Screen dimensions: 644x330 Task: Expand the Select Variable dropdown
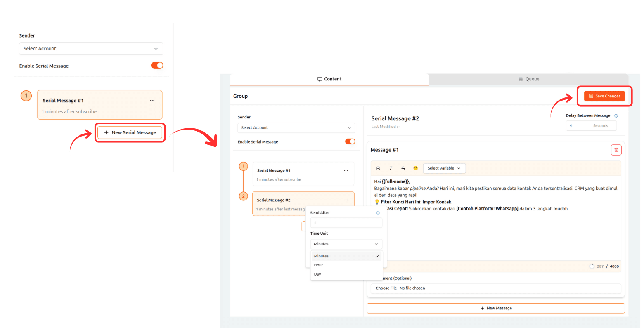coord(444,168)
